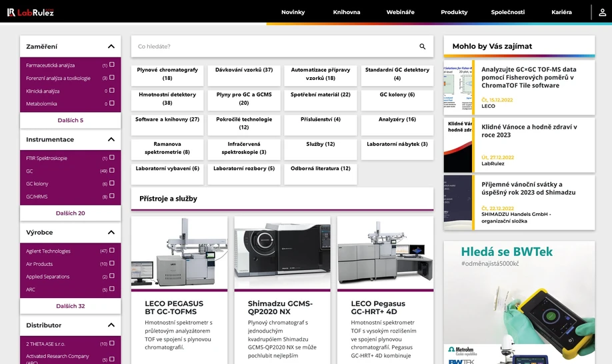The image size is (612, 364).
Task: Show more with Dalších 20 link
Action: pyautogui.click(x=71, y=213)
